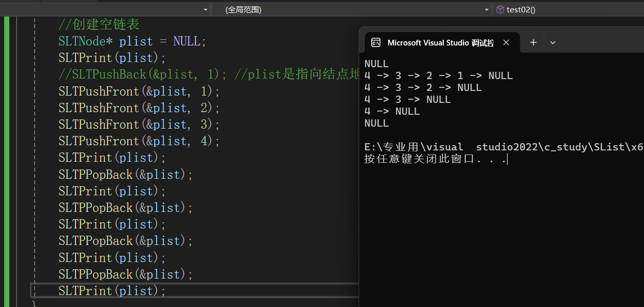Expand the (全局范围) scope dropdown
The image size is (644, 307).
pos(486,10)
